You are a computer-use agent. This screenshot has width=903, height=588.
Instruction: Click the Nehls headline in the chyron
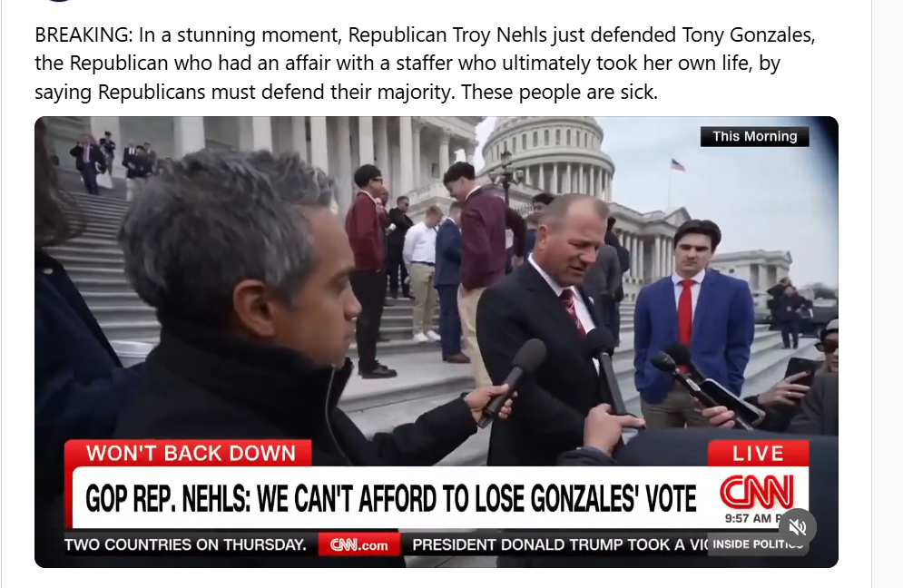tap(390, 498)
